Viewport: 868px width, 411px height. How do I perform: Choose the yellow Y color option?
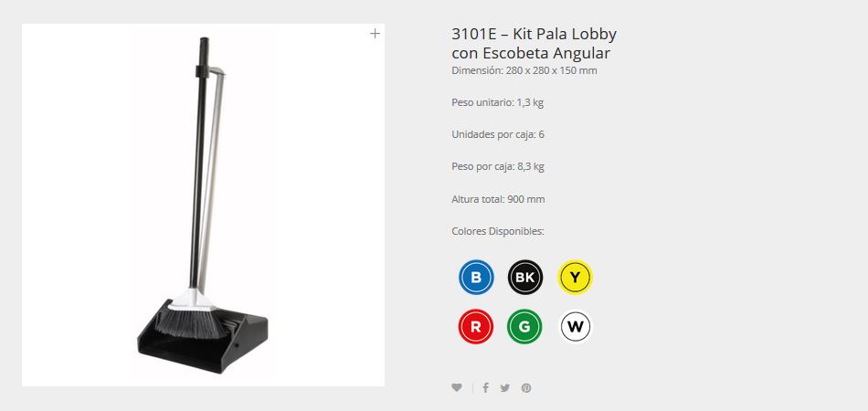575,277
